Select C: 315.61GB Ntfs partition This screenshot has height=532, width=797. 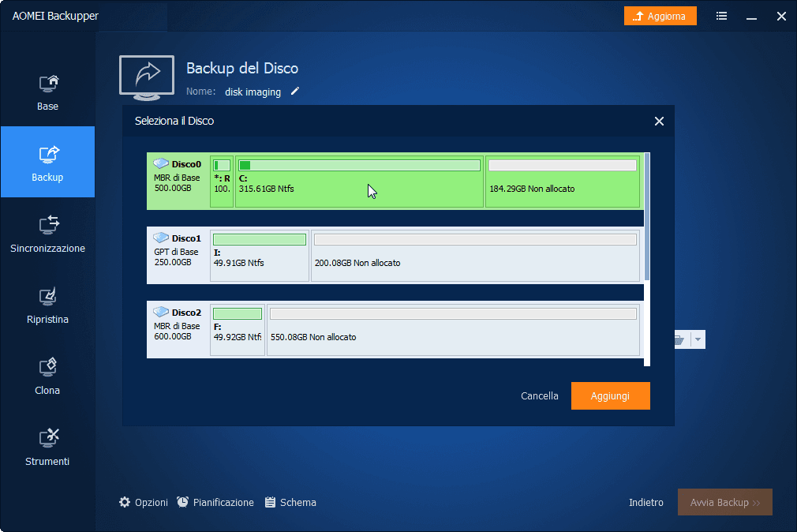point(359,182)
